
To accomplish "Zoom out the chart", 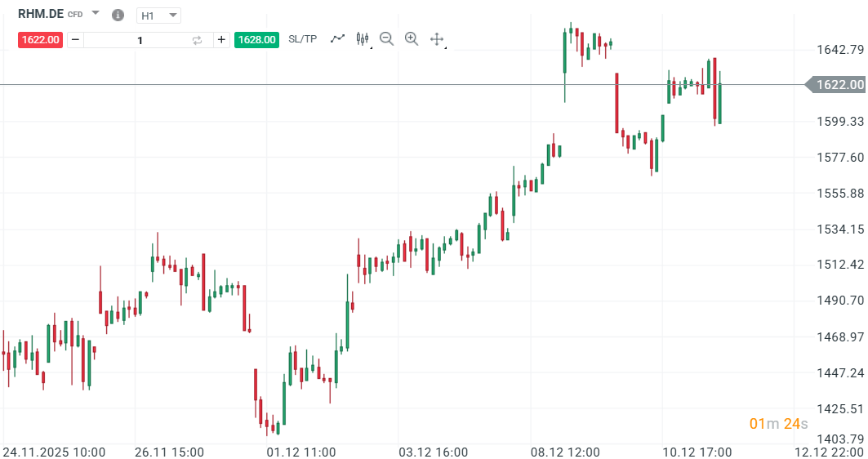I will [386, 38].
